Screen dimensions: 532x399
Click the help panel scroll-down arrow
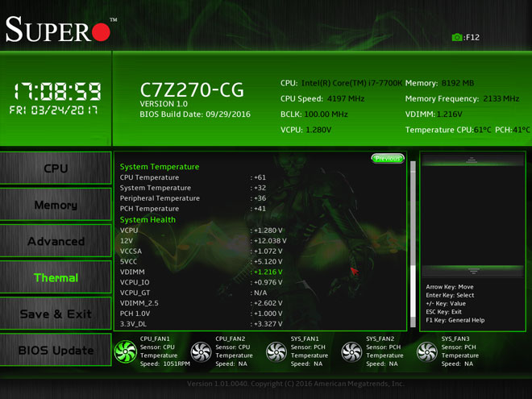pyautogui.click(x=473, y=271)
